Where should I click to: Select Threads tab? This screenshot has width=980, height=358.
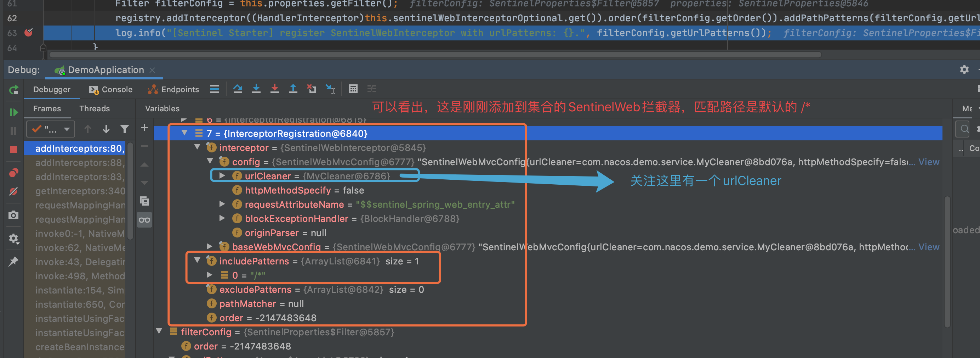[x=94, y=109]
